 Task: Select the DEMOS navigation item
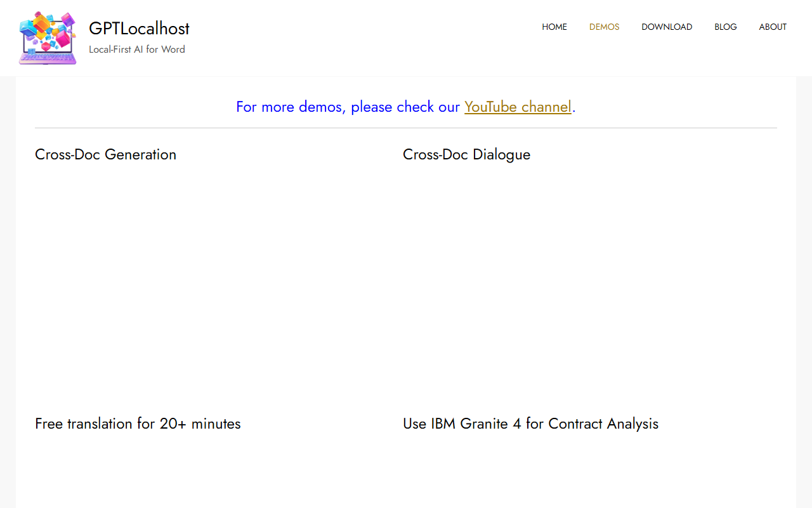(x=604, y=27)
